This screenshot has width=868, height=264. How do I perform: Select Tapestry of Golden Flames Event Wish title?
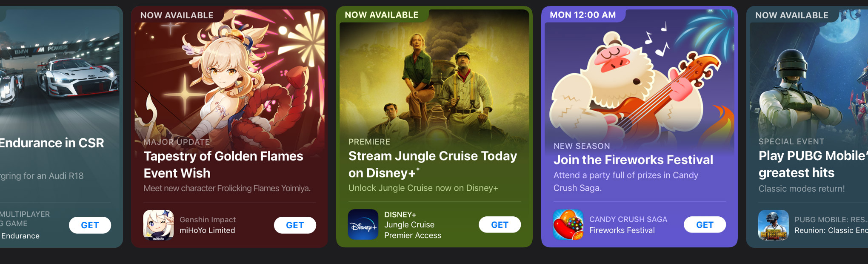click(x=223, y=165)
